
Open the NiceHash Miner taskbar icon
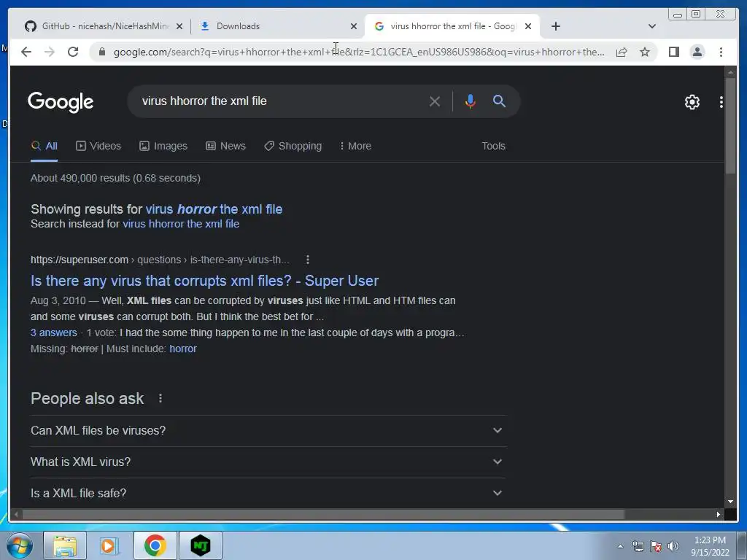201,545
